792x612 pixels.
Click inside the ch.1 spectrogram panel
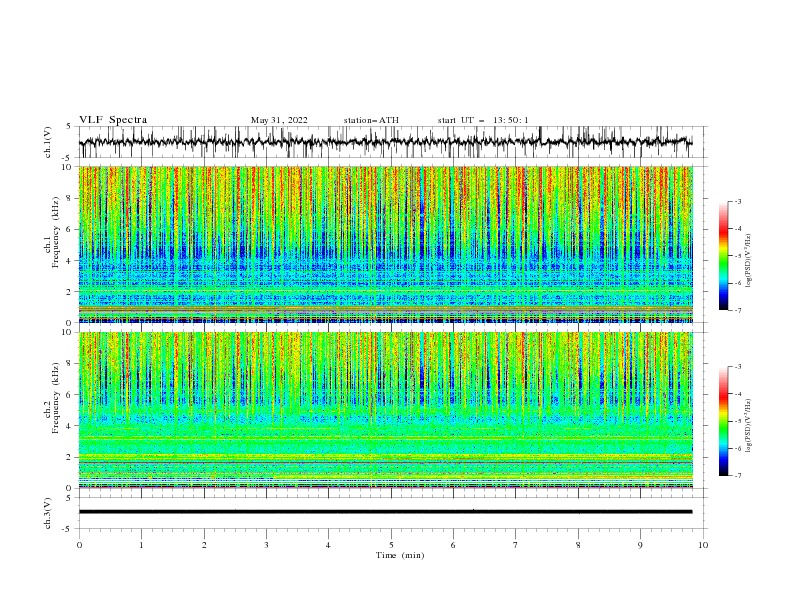(386, 244)
